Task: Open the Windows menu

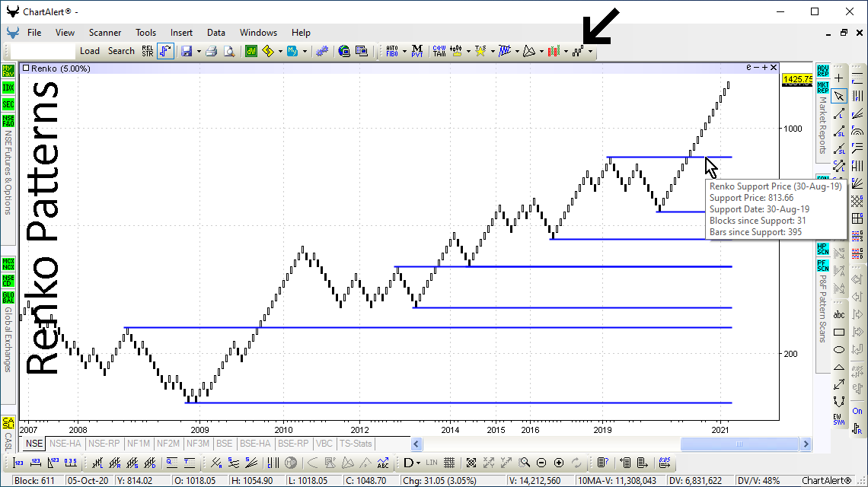Action: (258, 33)
